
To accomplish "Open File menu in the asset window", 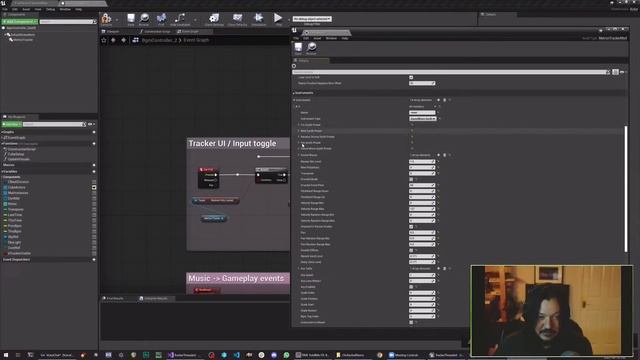I will tap(296, 38).
